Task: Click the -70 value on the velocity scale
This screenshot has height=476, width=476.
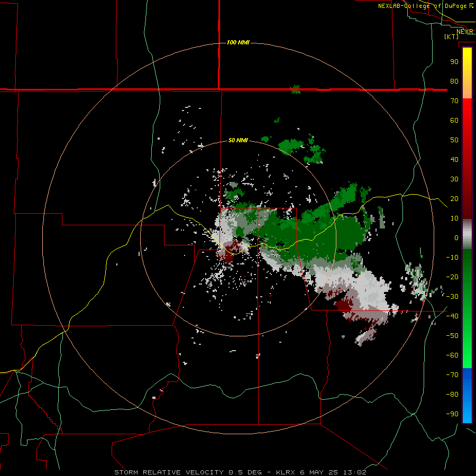Action: (452, 375)
